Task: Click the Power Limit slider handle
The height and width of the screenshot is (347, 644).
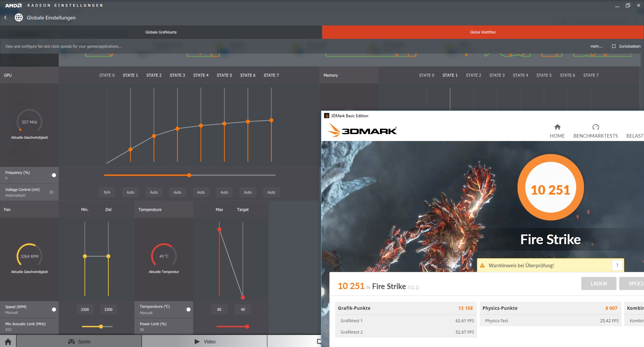Action: (247, 327)
